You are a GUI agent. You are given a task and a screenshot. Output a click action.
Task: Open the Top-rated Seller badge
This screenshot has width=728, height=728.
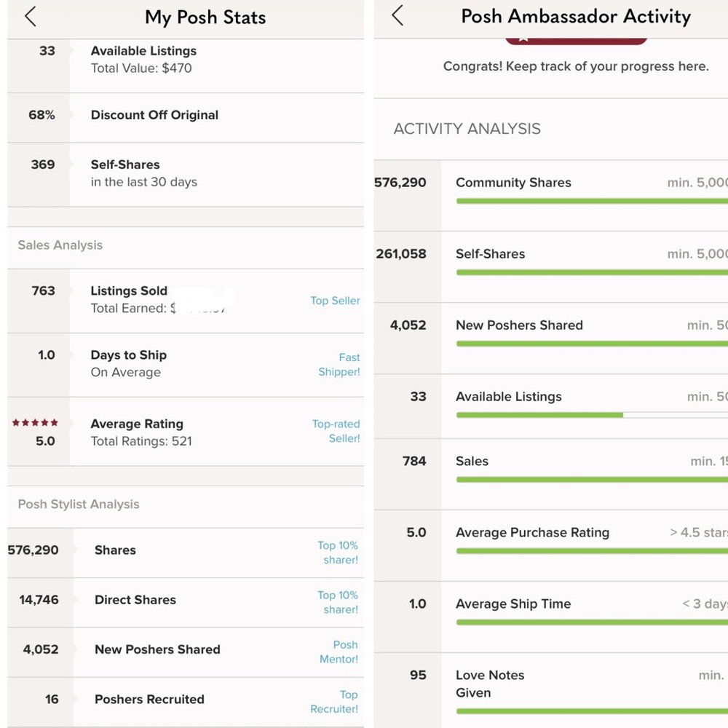pos(336,431)
